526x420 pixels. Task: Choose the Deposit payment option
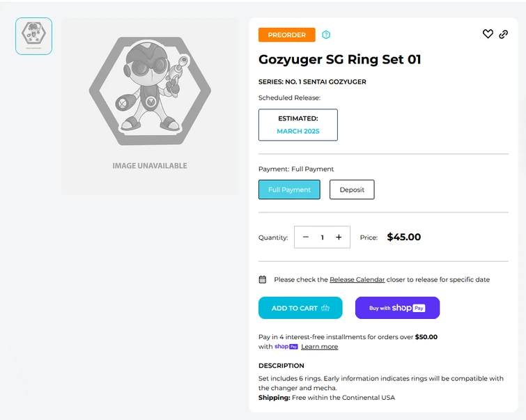352,189
